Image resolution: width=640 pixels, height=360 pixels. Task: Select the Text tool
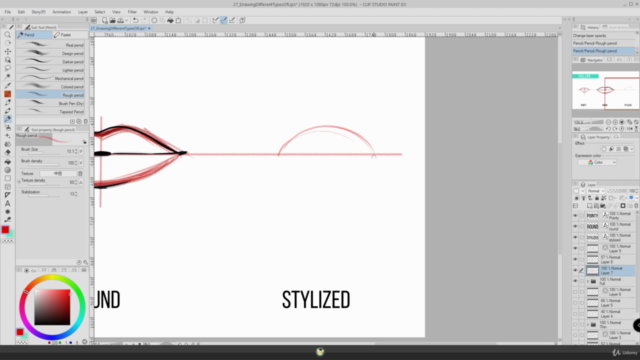coord(7,203)
